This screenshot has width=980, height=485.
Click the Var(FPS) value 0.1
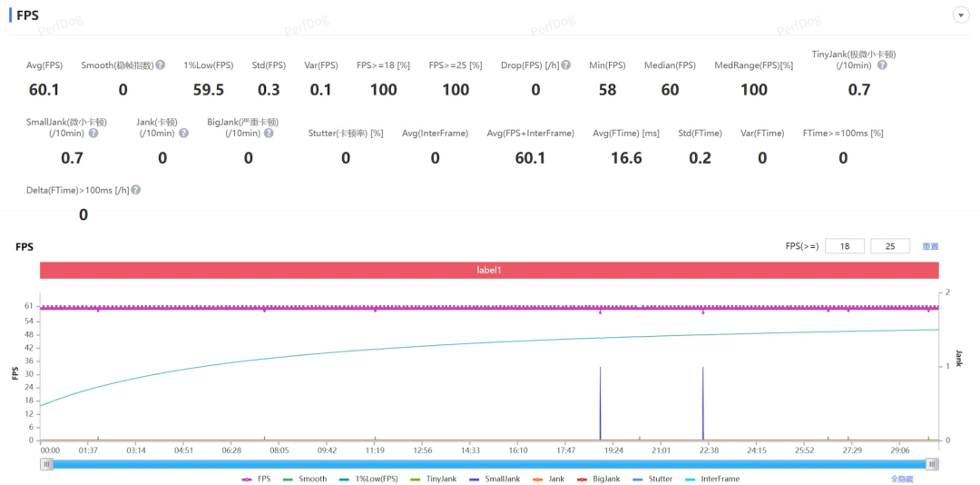(320, 90)
